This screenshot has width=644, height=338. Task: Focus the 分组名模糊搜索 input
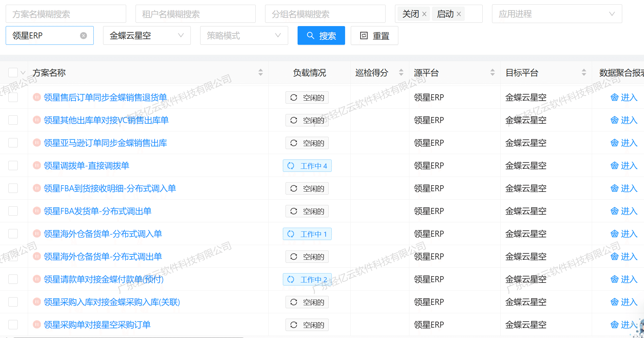[x=325, y=14]
